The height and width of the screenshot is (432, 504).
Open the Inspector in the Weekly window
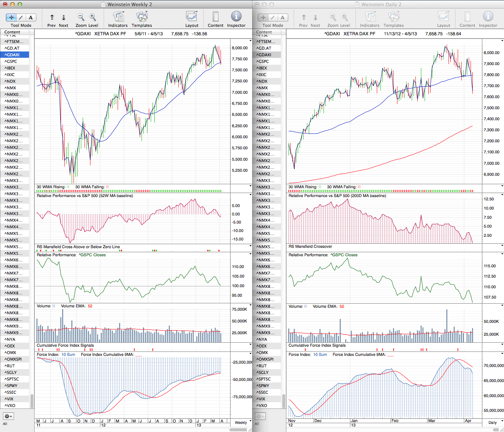click(236, 17)
